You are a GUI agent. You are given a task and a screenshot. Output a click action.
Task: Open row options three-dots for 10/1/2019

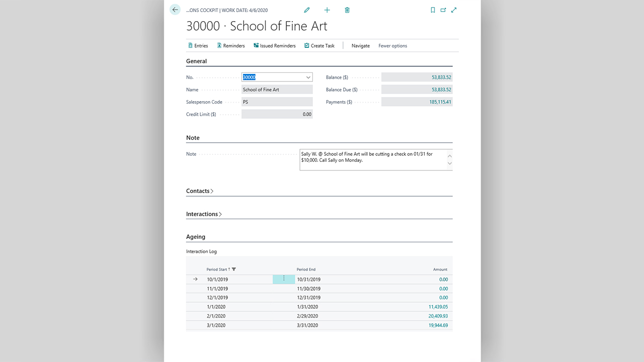click(x=284, y=279)
